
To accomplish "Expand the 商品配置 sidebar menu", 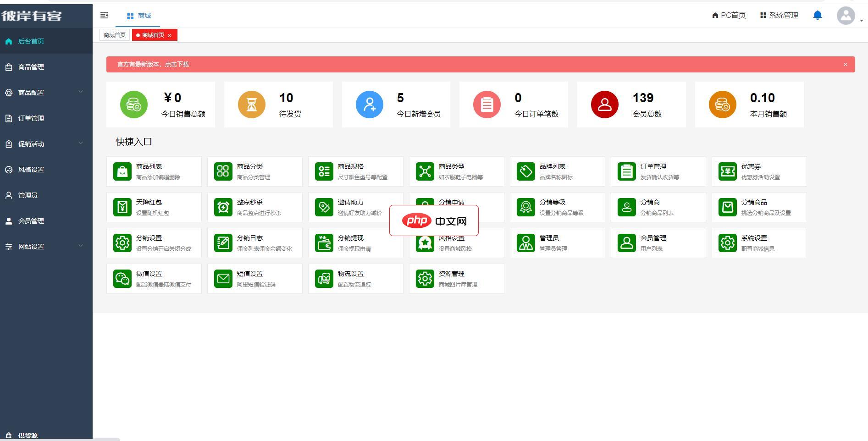I will coord(46,93).
